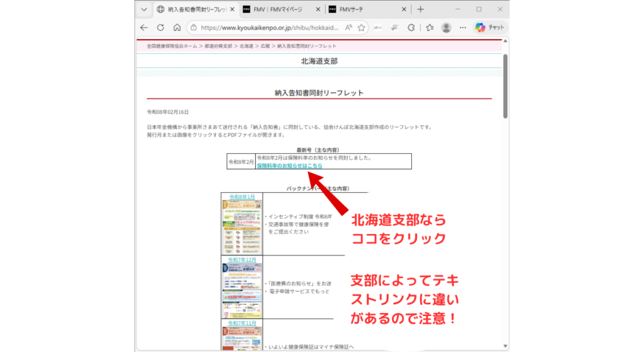Open the 令和7年12月 leaflet thumbnail image
This screenshot has height=352, width=644.
point(242,290)
